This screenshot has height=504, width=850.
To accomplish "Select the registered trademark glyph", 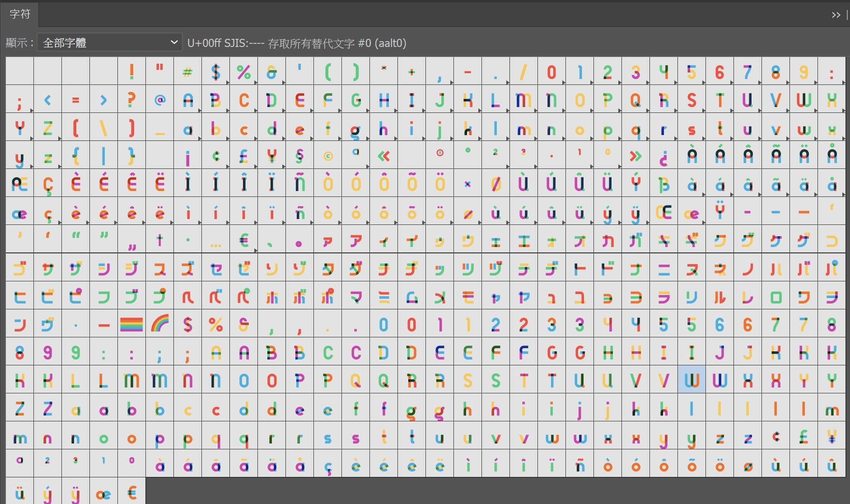I will (440, 155).
